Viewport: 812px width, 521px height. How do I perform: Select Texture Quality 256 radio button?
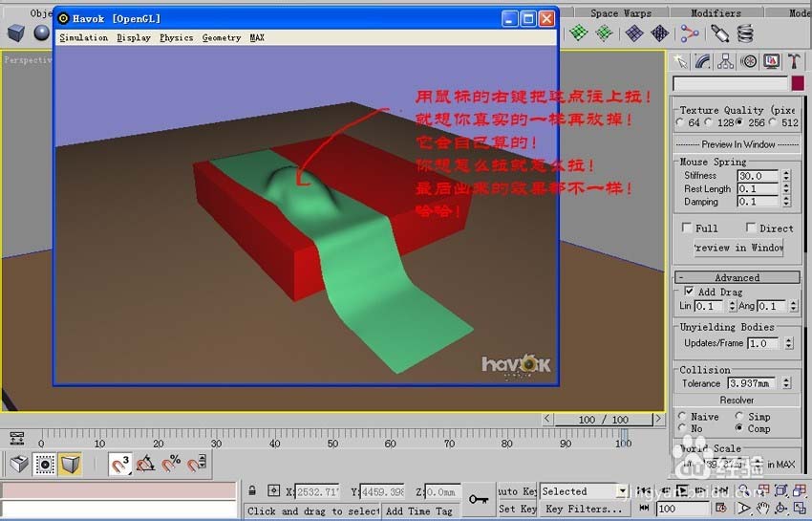[x=739, y=122]
